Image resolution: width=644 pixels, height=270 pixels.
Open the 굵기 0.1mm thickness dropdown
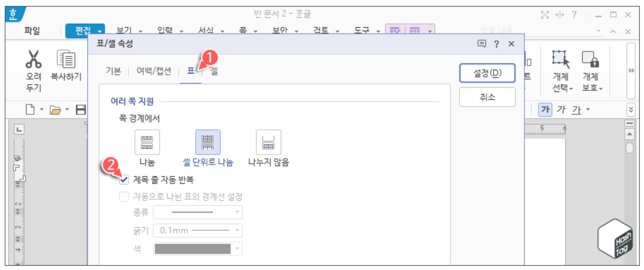[x=198, y=231]
